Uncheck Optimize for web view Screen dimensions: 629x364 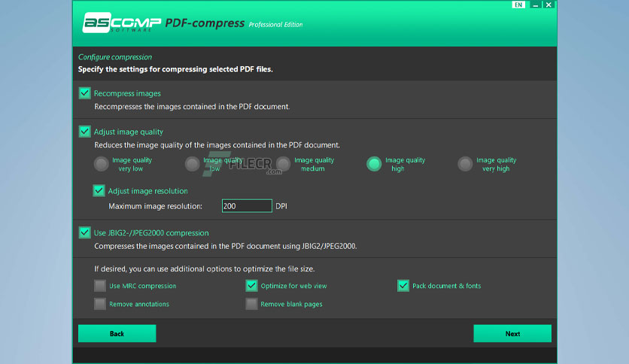coord(251,286)
